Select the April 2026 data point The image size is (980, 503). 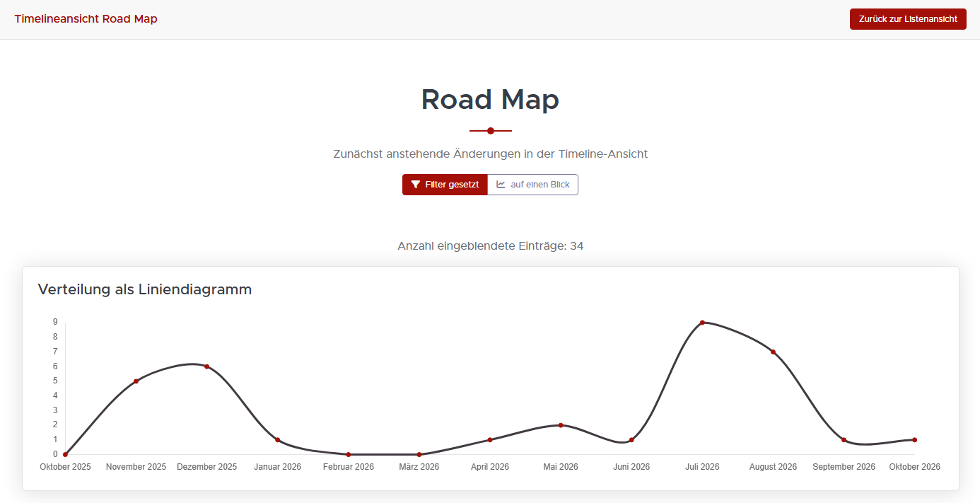click(x=490, y=440)
